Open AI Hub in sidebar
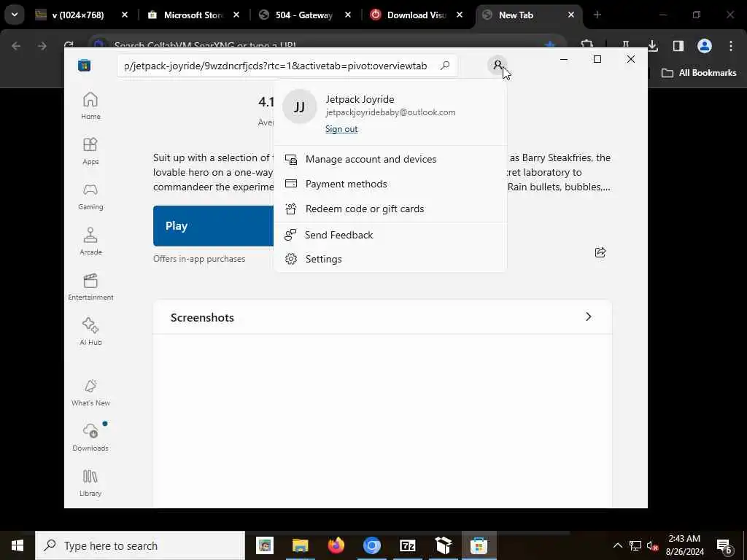This screenshot has height=560, width=747. [90, 332]
